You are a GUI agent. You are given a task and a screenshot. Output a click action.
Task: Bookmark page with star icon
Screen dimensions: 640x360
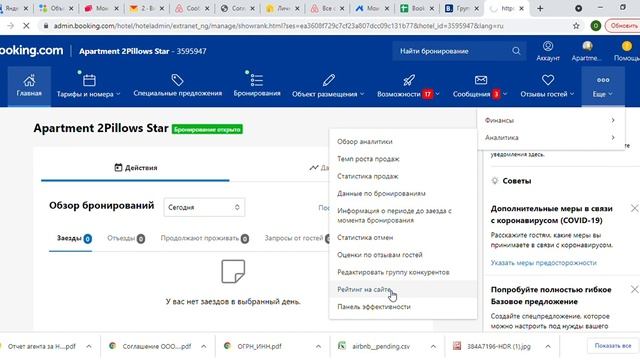[576, 26]
